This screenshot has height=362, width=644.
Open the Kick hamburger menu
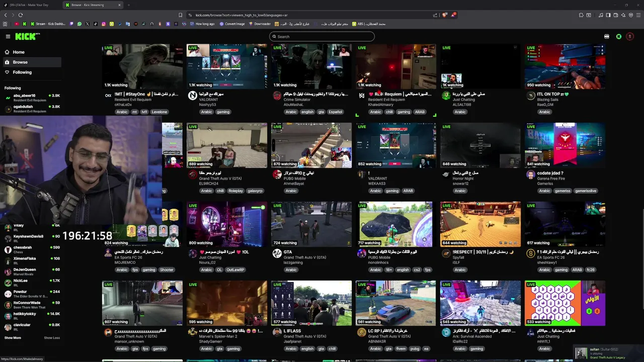coord(8,36)
